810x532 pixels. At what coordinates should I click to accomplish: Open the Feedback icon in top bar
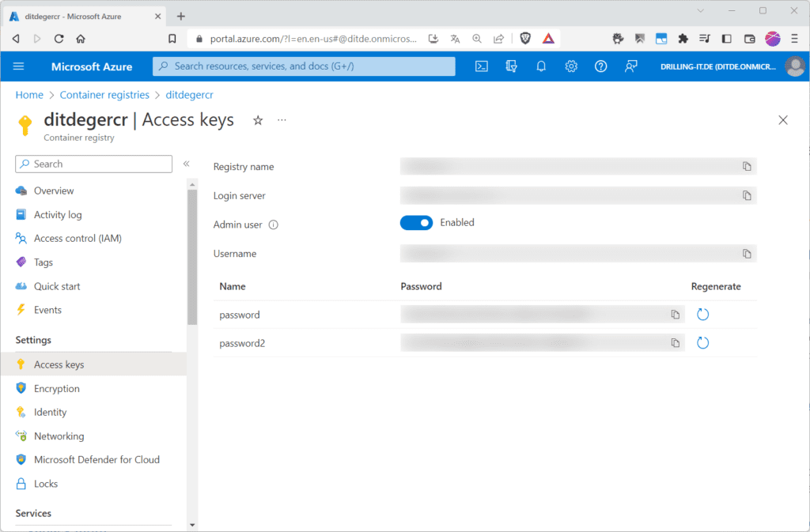click(630, 66)
